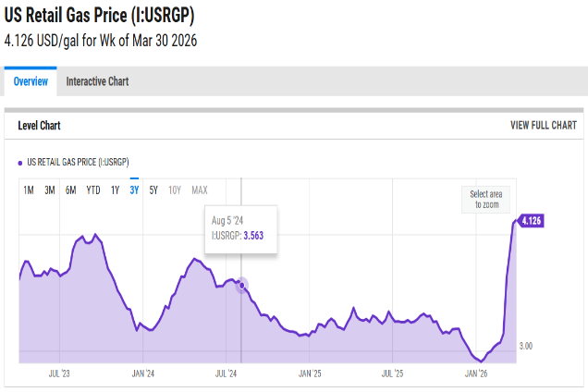Click the JAN '26 x-axis label

476,374
